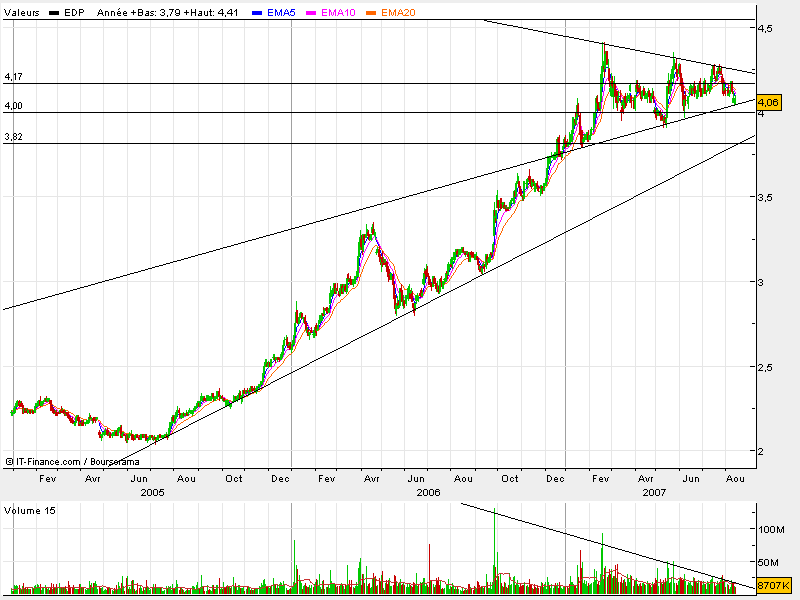Click the 'EMA10' legend text

pyautogui.click(x=338, y=13)
